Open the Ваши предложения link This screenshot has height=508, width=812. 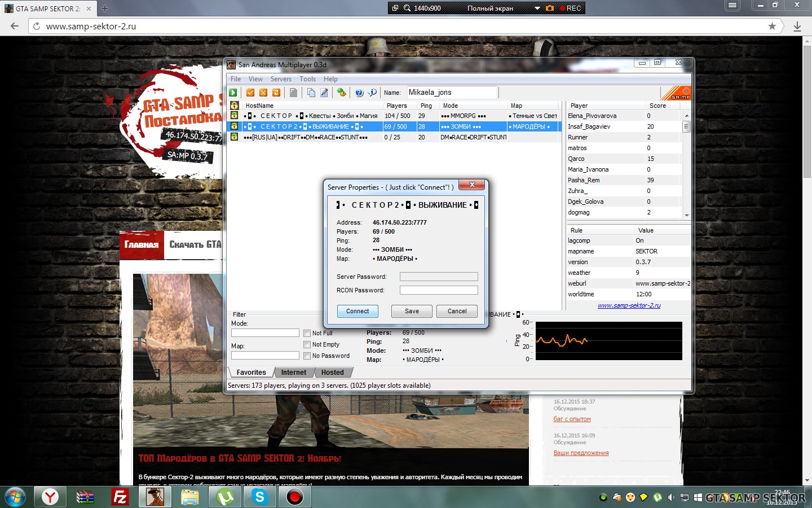pyautogui.click(x=581, y=453)
